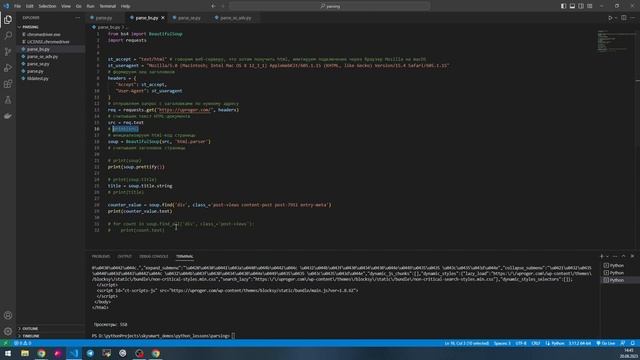Screen dimensions: 640x360
Task: Open the Help menu
Action: coord(126,6)
